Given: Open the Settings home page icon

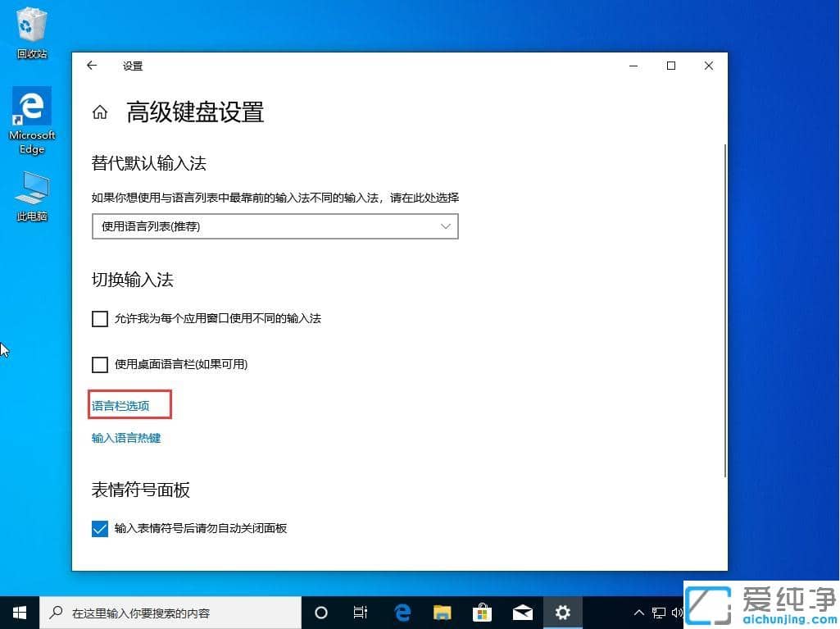Looking at the screenshot, I should 99,112.
